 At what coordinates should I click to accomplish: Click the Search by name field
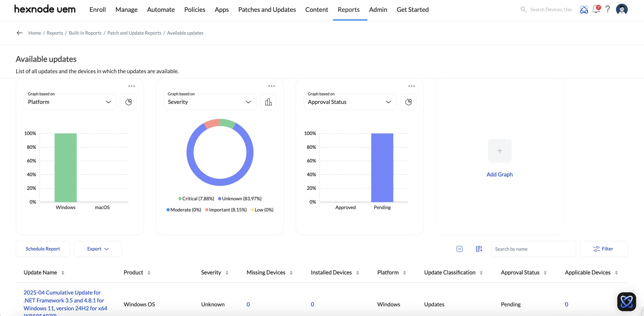pos(533,249)
